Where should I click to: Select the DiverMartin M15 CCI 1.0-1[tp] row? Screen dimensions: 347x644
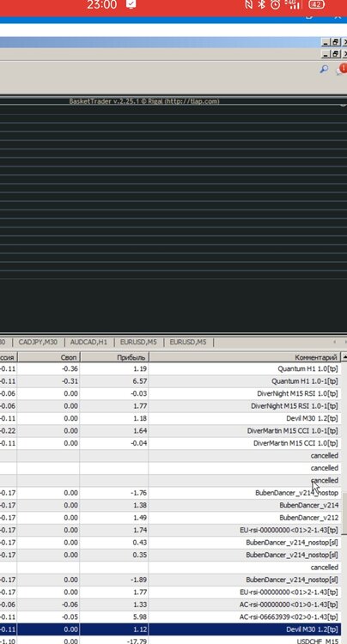[170, 431]
